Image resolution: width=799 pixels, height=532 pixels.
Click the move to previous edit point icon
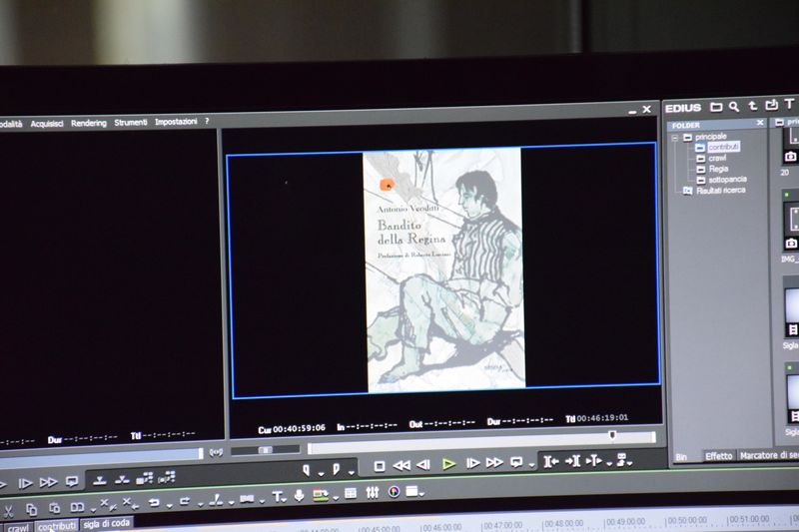pyautogui.click(x=551, y=462)
